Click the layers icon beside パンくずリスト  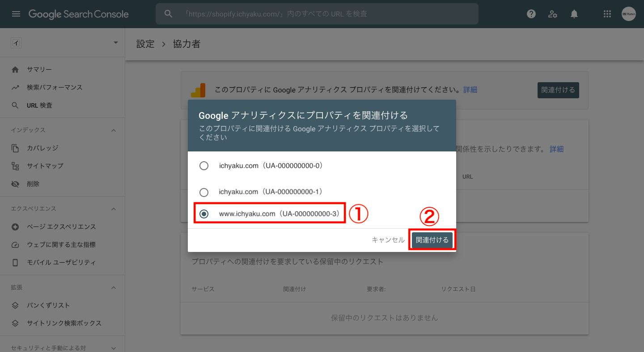click(x=15, y=306)
